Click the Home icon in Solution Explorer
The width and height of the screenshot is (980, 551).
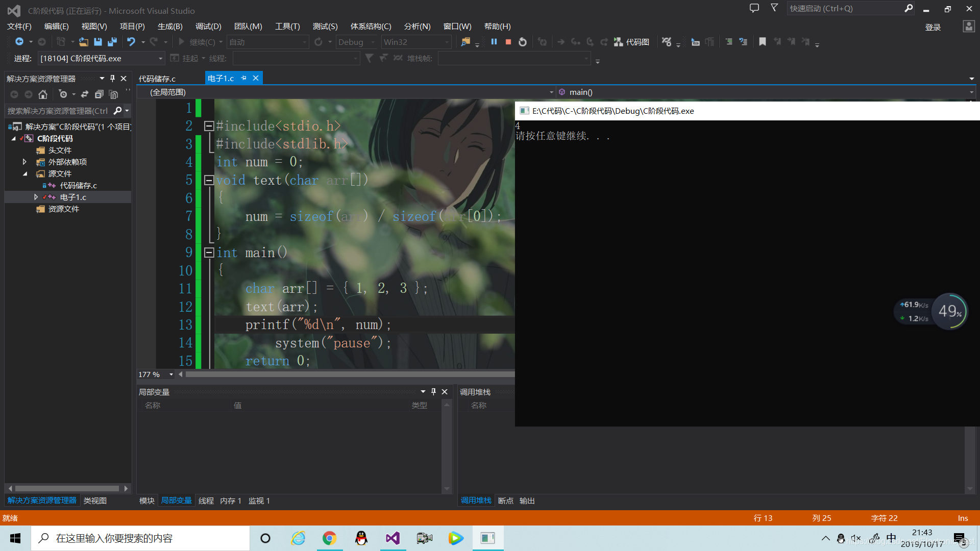click(x=43, y=94)
